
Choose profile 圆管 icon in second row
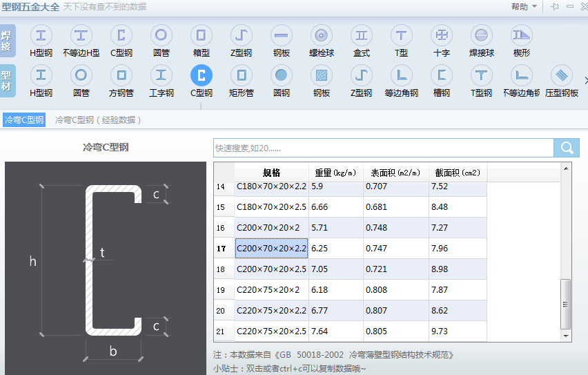(81, 75)
